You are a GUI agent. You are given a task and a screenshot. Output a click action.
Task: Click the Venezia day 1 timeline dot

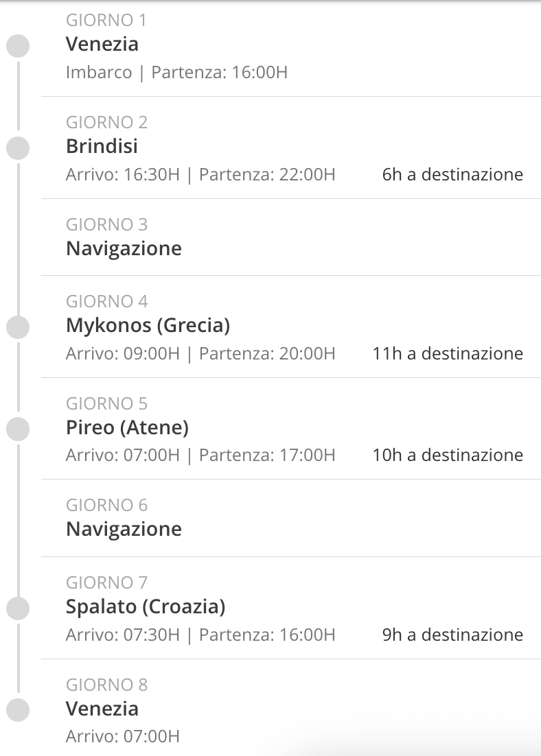18,46
